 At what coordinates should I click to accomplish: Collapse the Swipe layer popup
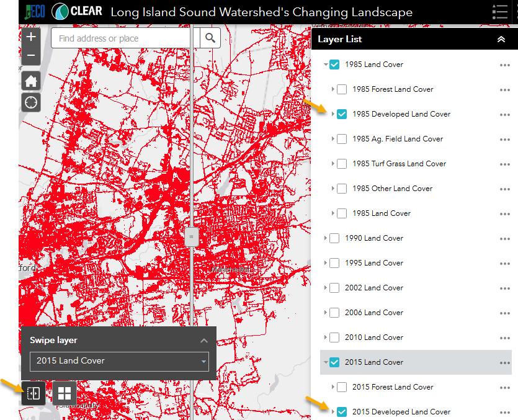click(x=204, y=341)
